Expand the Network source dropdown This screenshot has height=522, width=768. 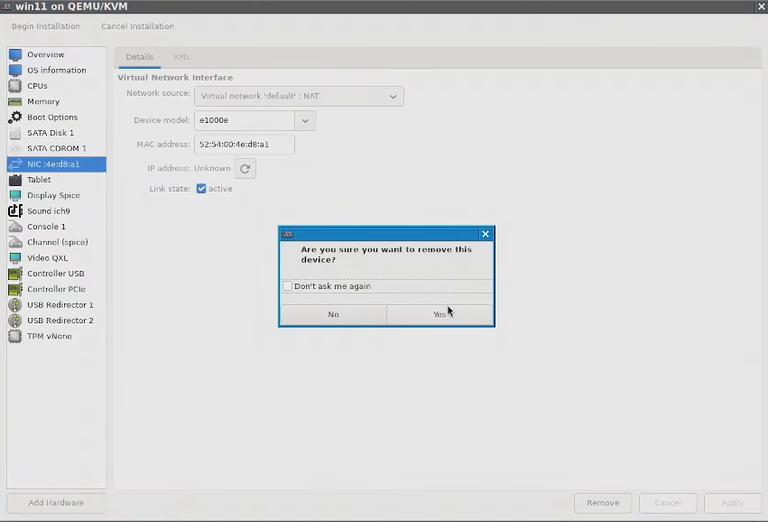pos(299,96)
